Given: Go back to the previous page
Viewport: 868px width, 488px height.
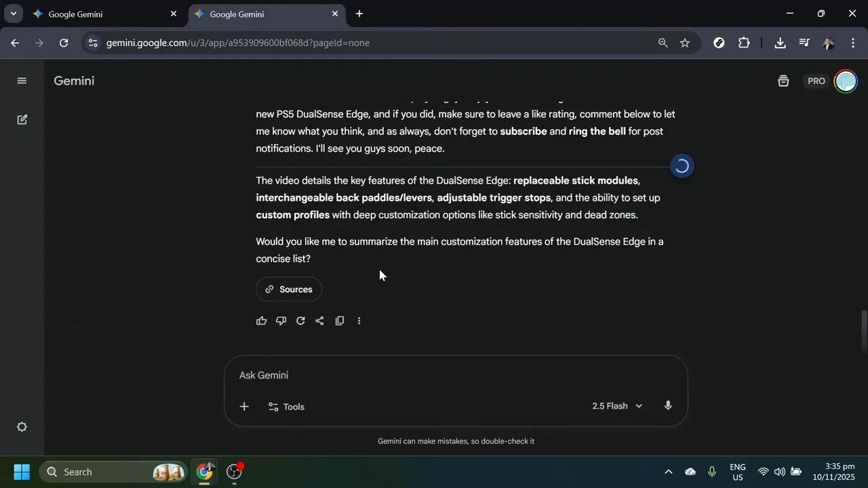Looking at the screenshot, I should point(15,43).
